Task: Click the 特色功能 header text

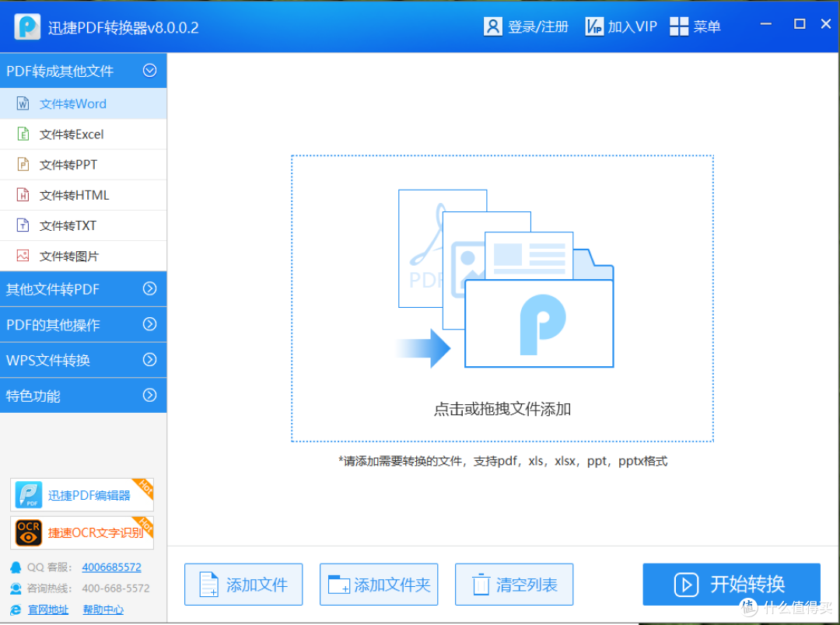Action: click(33, 396)
